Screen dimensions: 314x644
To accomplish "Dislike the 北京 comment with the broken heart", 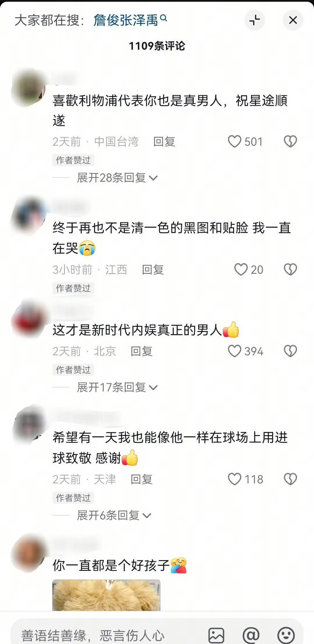I will pyautogui.click(x=290, y=351).
